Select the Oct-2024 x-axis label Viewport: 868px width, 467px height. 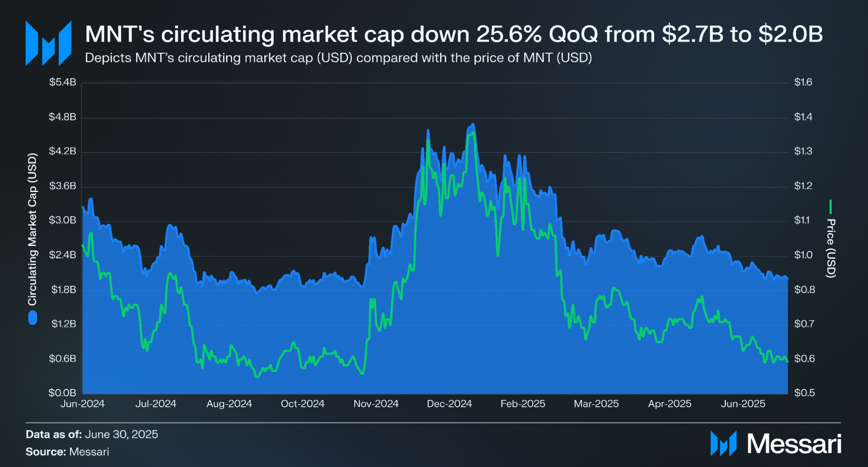coord(302,404)
